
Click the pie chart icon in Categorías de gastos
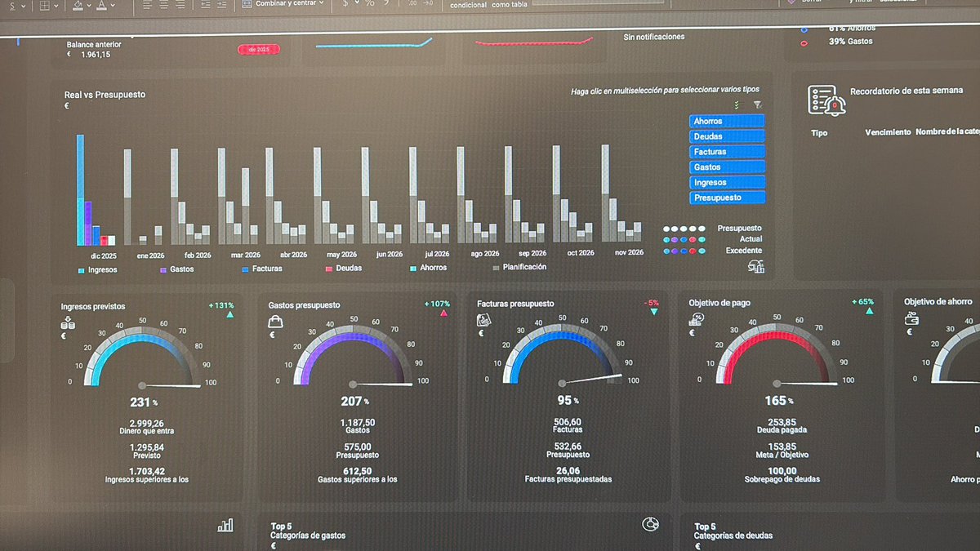pyautogui.click(x=651, y=524)
